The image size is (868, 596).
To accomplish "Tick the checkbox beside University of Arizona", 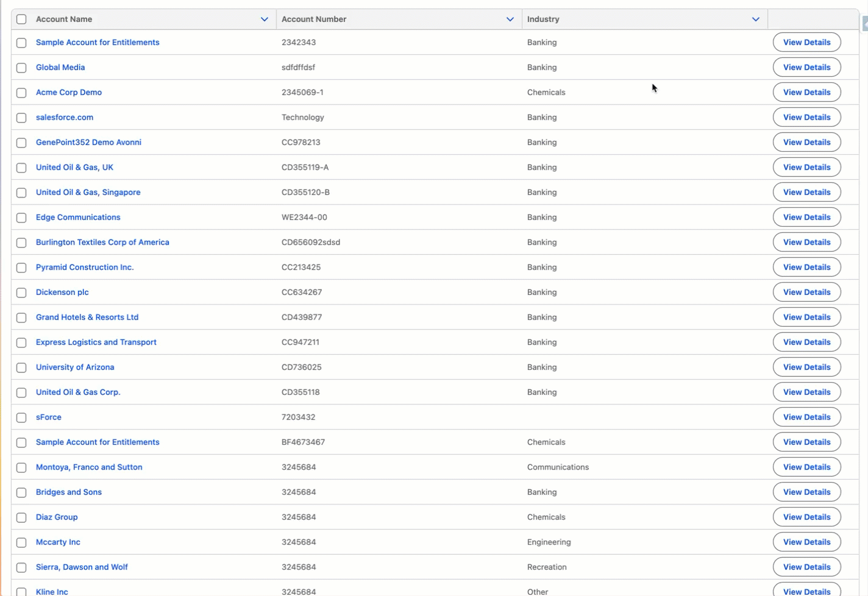I will [21, 367].
